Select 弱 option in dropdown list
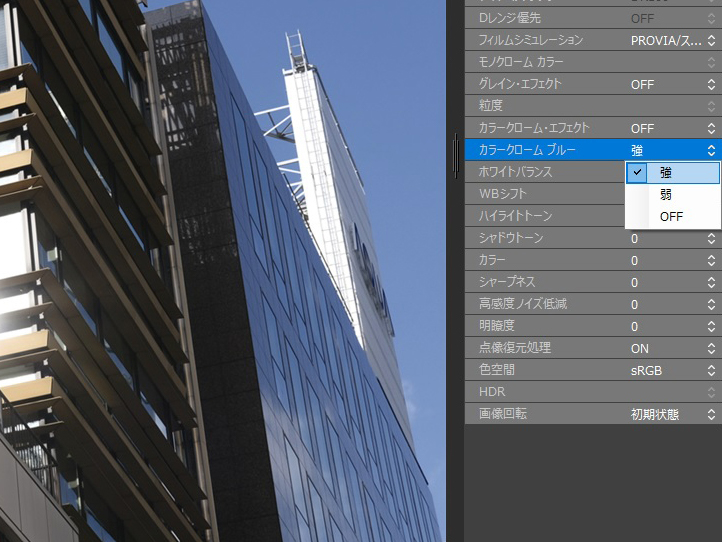This screenshot has height=542, width=722. pyautogui.click(x=672, y=194)
